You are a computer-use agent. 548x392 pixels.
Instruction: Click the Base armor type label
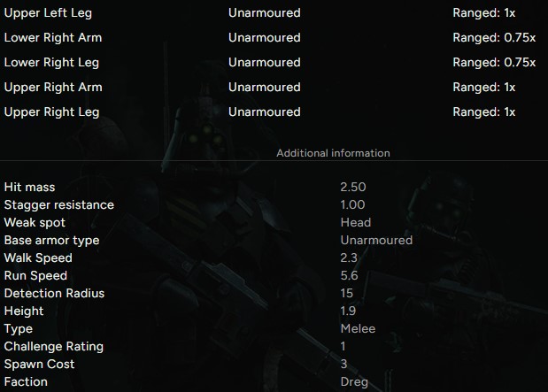(x=51, y=241)
